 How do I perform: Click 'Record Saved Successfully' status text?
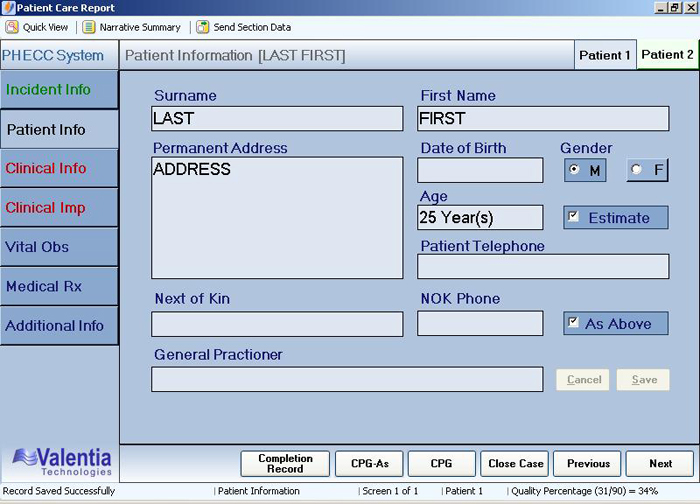click(x=58, y=491)
